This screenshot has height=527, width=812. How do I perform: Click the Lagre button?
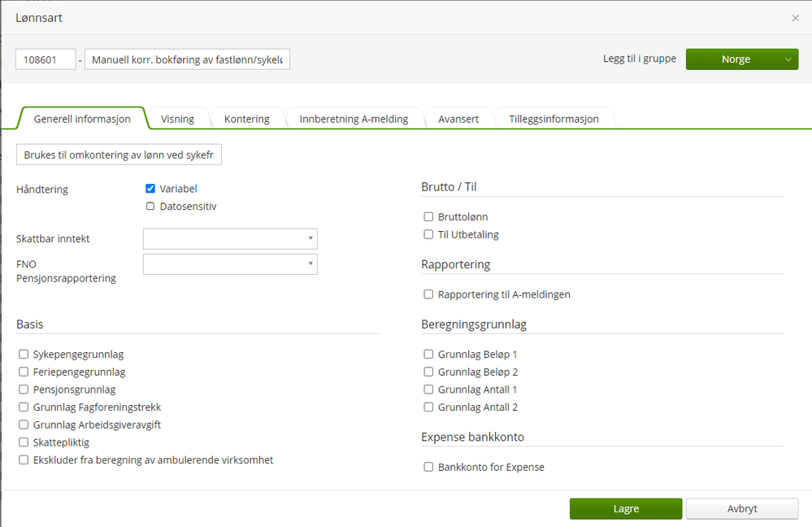626,508
